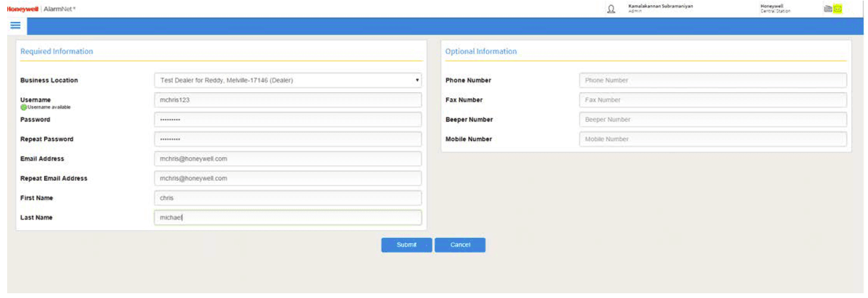The height and width of the screenshot is (298, 868).
Task: Open the Kamalakannan Subramaniyan account menu
Action: pyautogui.click(x=660, y=8)
